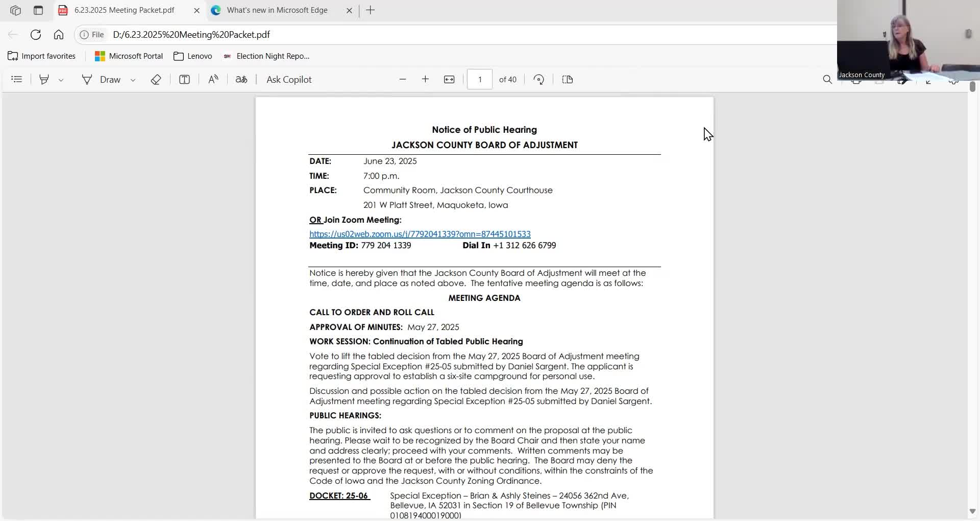Screen dimensions: 980x521
Task: Click "DOCKET: 25-06" text
Action: click(339, 495)
